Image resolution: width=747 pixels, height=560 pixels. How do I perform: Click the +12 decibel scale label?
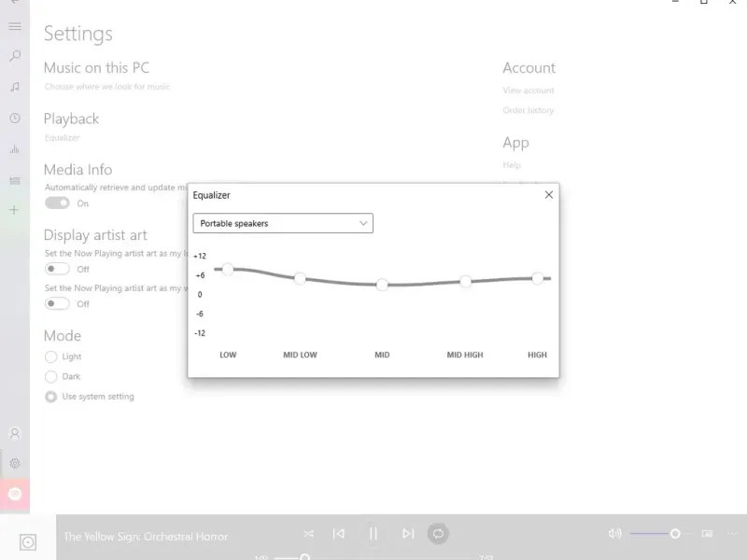200,256
